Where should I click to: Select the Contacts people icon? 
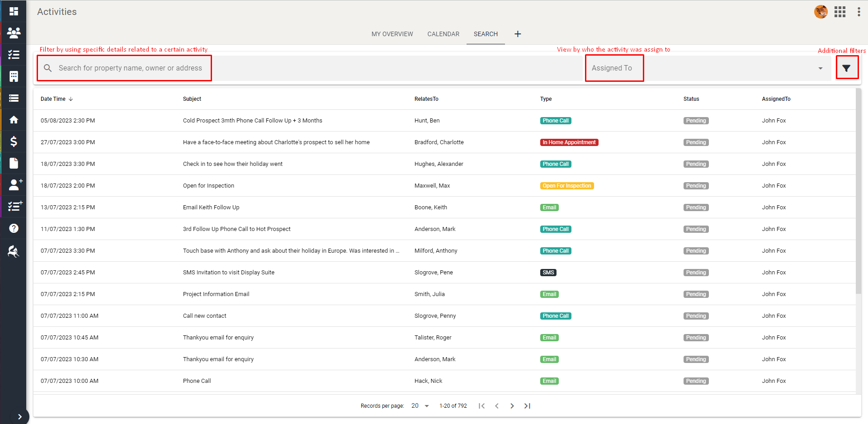tap(14, 33)
